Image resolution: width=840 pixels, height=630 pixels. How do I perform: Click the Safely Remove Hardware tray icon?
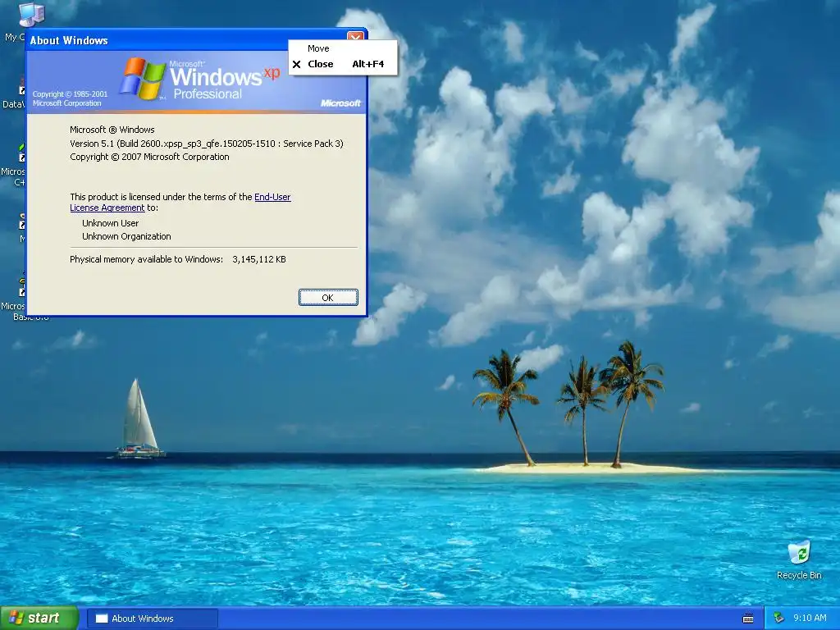[x=778, y=619]
